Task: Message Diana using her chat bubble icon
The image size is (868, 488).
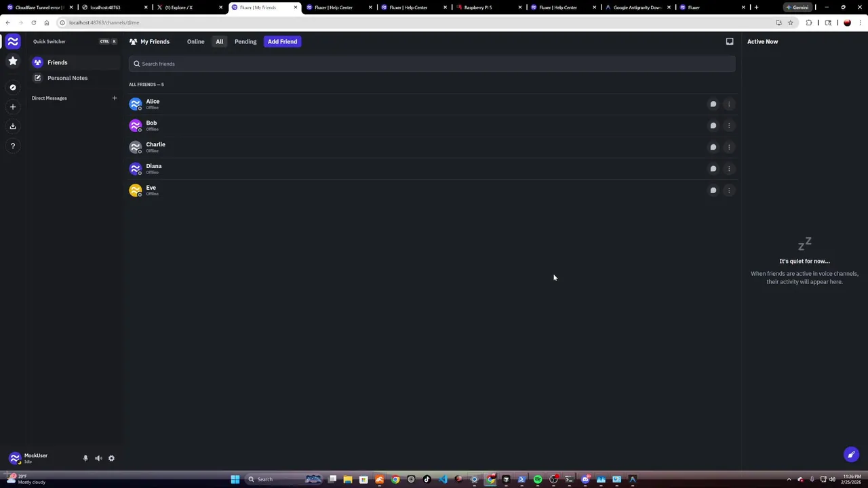Action: 713,169
